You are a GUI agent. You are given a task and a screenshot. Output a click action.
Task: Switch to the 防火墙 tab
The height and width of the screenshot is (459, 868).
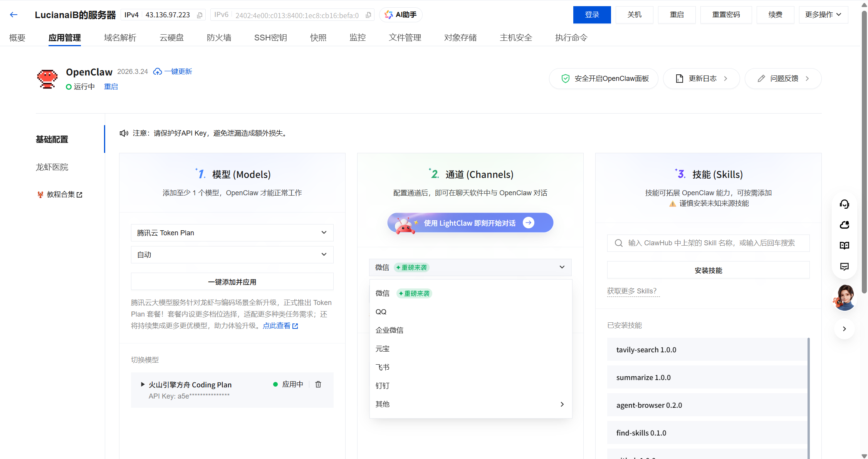point(219,37)
